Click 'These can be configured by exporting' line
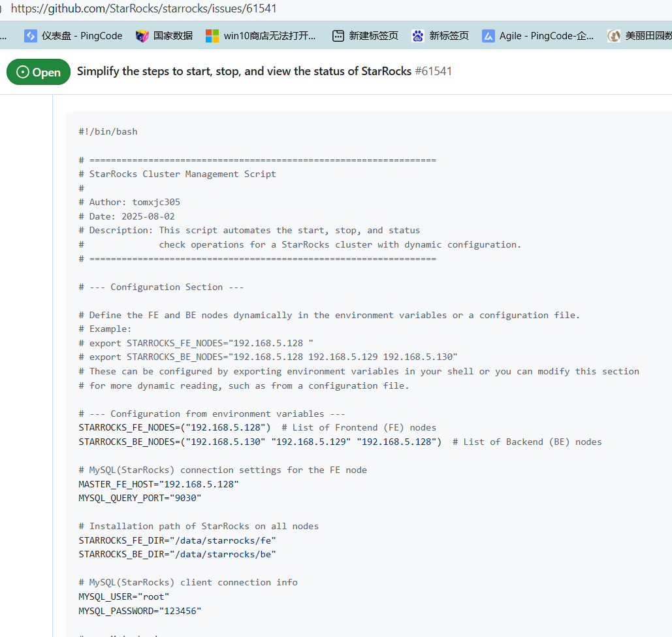 point(359,371)
